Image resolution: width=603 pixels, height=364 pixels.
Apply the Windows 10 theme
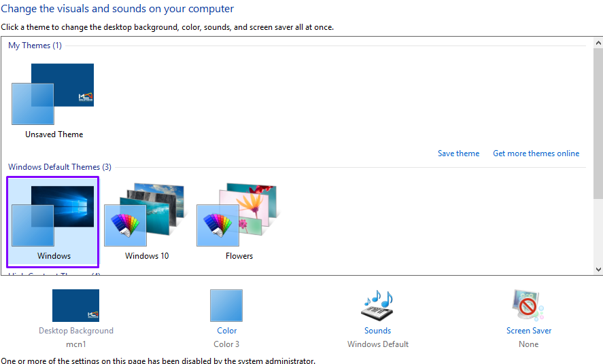point(146,222)
